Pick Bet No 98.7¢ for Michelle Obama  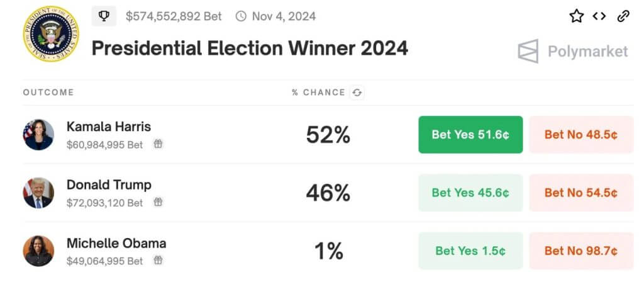[x=581, y=251]
